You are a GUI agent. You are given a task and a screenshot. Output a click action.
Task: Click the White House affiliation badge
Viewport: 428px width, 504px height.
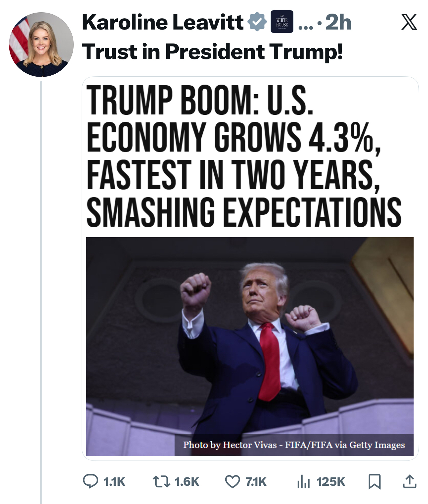[x=282, y=22]
